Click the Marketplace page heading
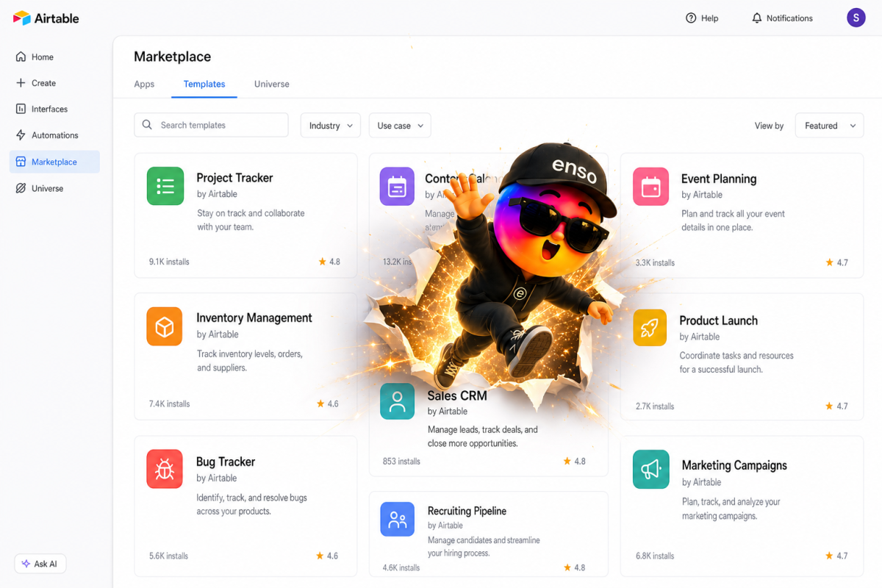Screen dimensions: 882x588 click(172, 57)
